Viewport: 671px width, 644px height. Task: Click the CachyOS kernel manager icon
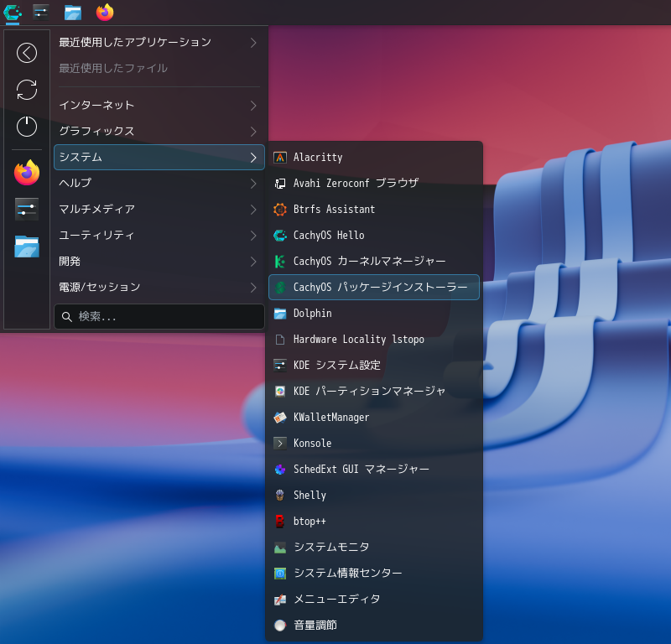pyautogui.click(x=280, y=262)
